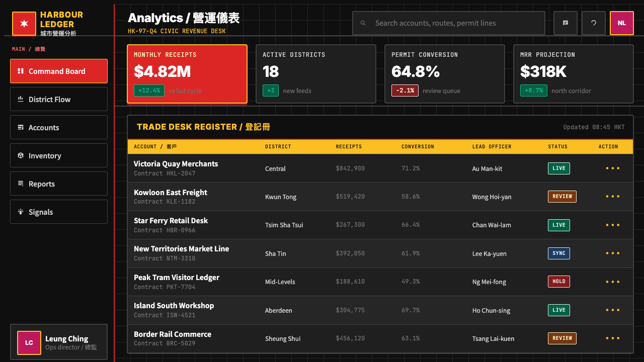Sort by Account column header
The width and height of the screenshot is (644, 362).
click(x=155, y=147)
